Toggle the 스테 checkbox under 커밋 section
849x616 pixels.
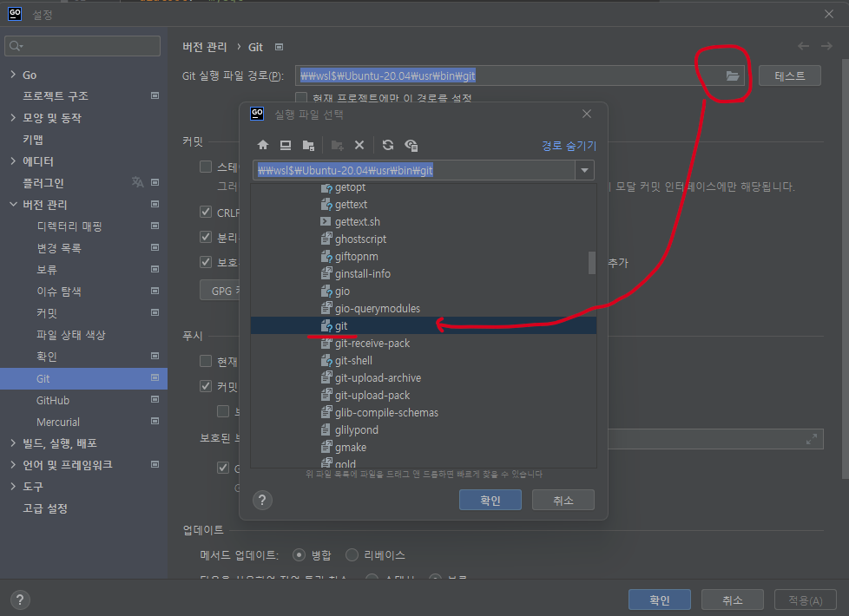point(206,167)
